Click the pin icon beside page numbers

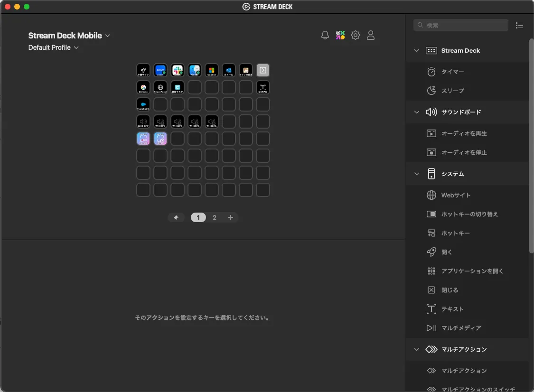pyautogui.click(x=176, y=217)
